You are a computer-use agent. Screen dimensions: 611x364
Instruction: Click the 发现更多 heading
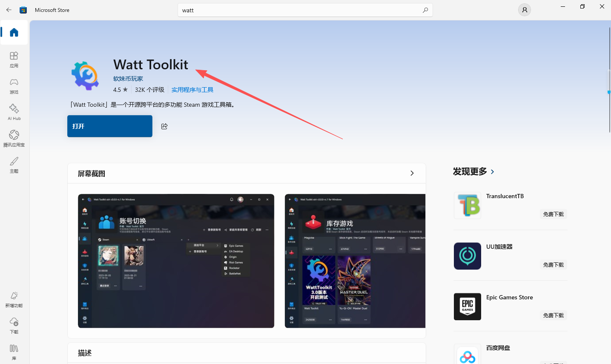470,171
